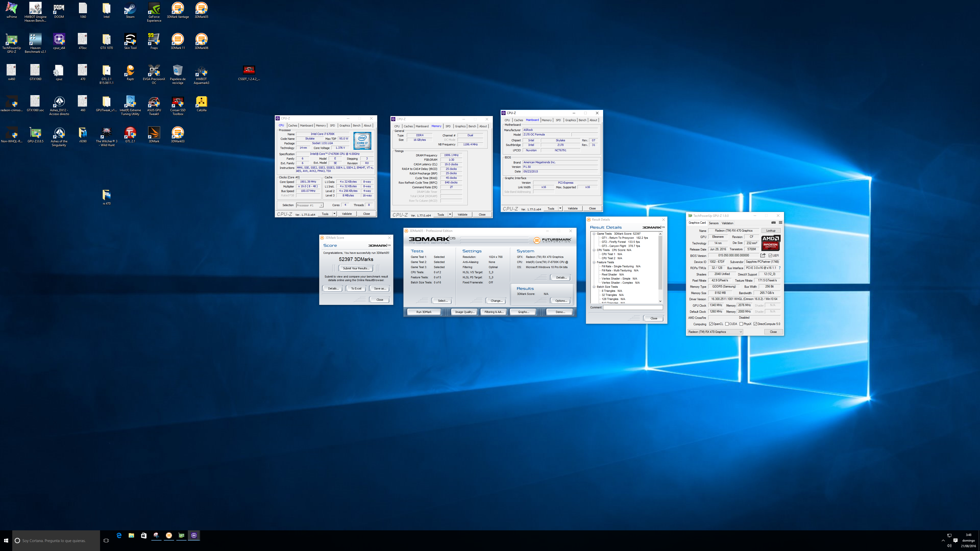The width and height of the screenshot is (980, 551).
Task: Click the Bus Interface question mark icon
Action: (x=779, y=268)
